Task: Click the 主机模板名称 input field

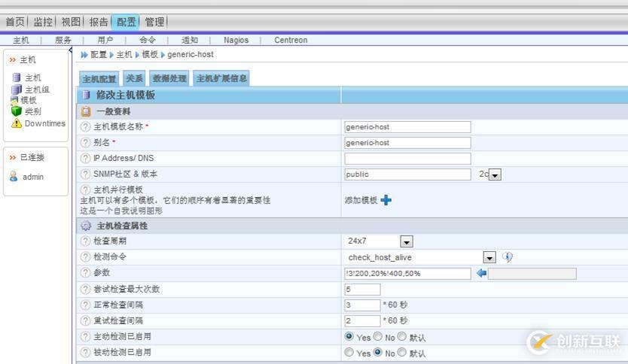Action: pyautogui.click(x=407, y=127)
